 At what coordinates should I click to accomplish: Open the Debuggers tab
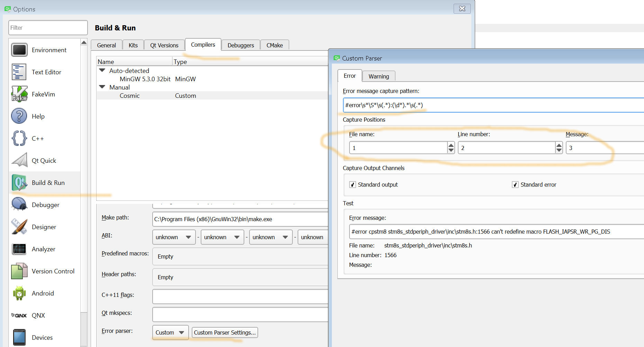pos(241,45)
